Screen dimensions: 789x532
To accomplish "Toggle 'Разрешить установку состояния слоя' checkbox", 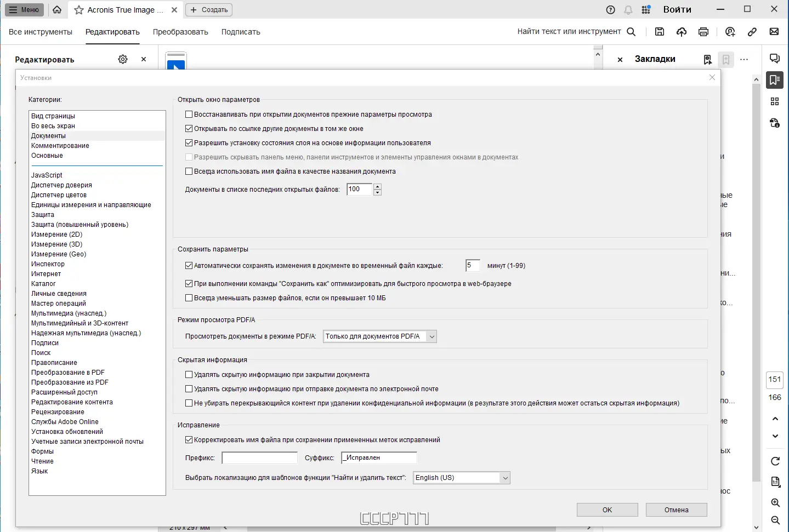I will (189, 143).
